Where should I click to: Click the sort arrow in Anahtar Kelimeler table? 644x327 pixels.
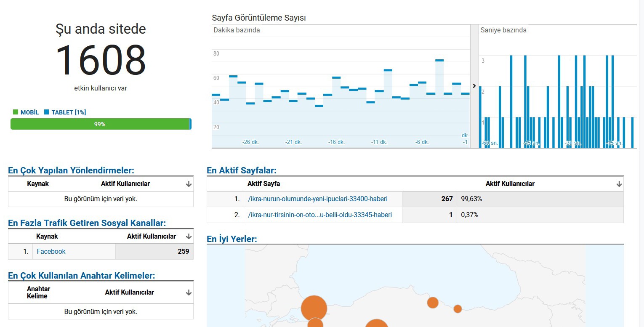pyautogui.click(x=189, y=292)
